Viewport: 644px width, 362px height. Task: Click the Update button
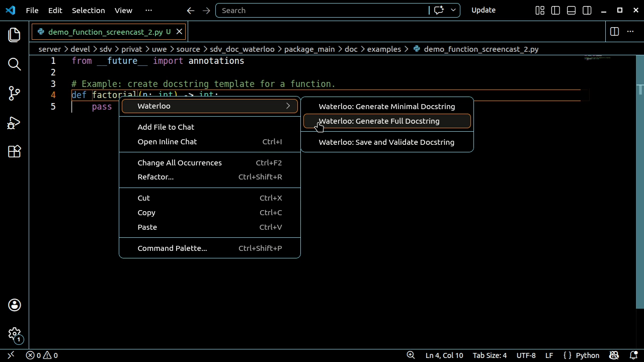coord(484,10)
